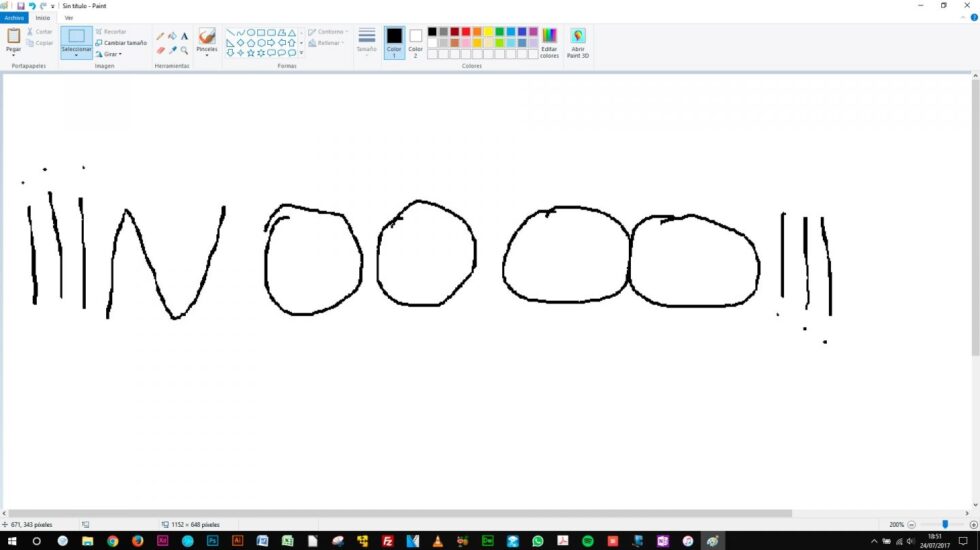Click the zoom slider in status bar

coord(944,524)
